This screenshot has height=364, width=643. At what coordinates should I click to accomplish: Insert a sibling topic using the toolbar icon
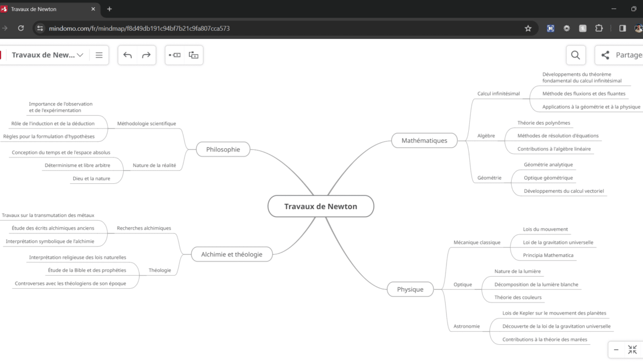click(175, 55)
